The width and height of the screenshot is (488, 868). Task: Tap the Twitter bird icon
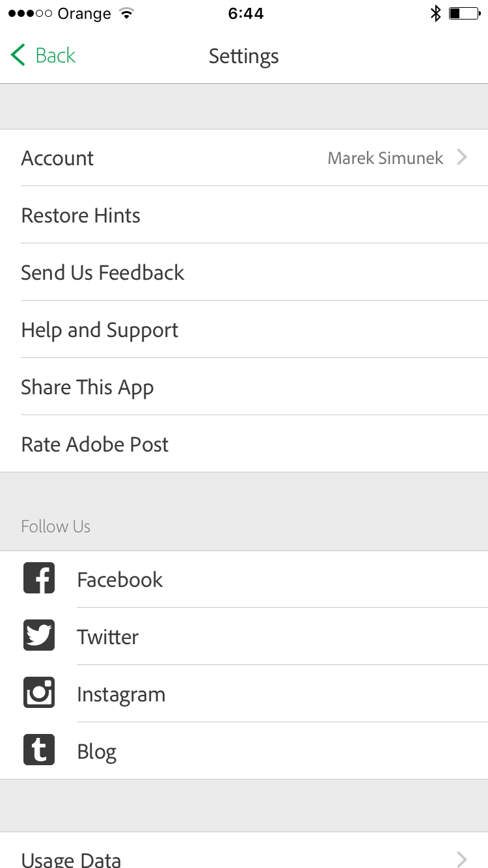39,636
